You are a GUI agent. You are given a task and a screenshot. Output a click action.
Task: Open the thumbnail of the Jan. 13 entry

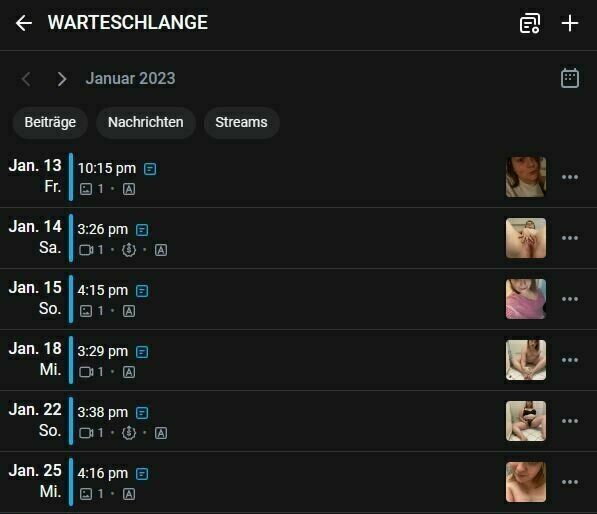[x=525, y=177]
